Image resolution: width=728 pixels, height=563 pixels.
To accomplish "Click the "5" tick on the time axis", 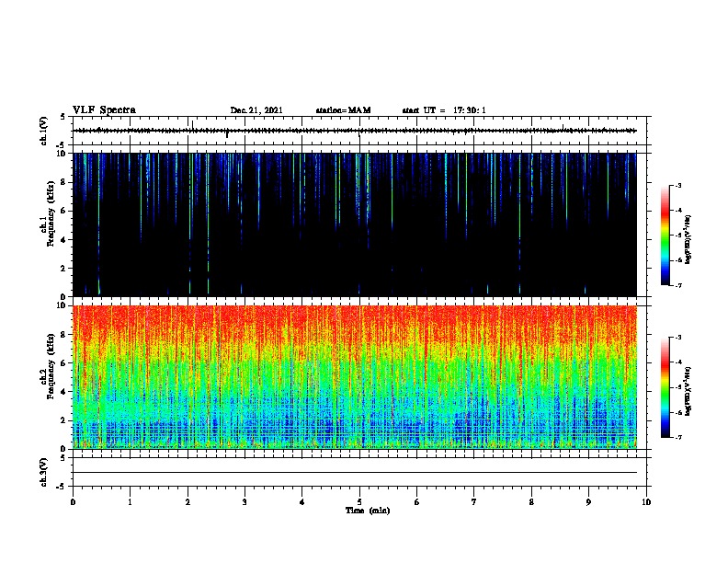I will click(x=359, y=502).
